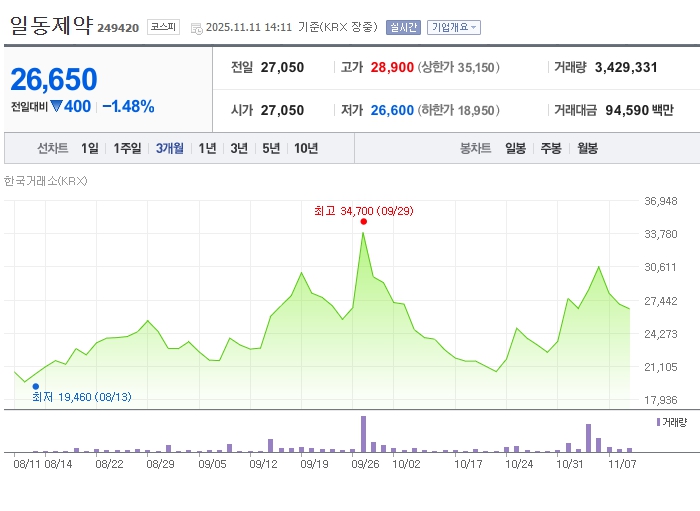Switch chart to 3년 period

click(x=239, y=148)
